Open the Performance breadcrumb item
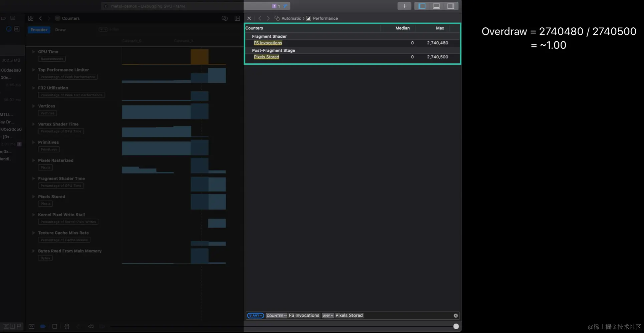 [x=322, y=18]
